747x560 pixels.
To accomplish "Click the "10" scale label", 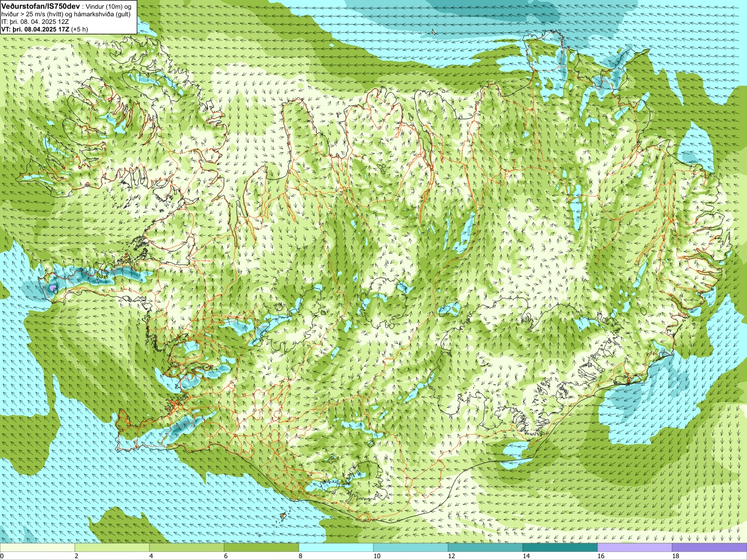I will coord(377,556).
